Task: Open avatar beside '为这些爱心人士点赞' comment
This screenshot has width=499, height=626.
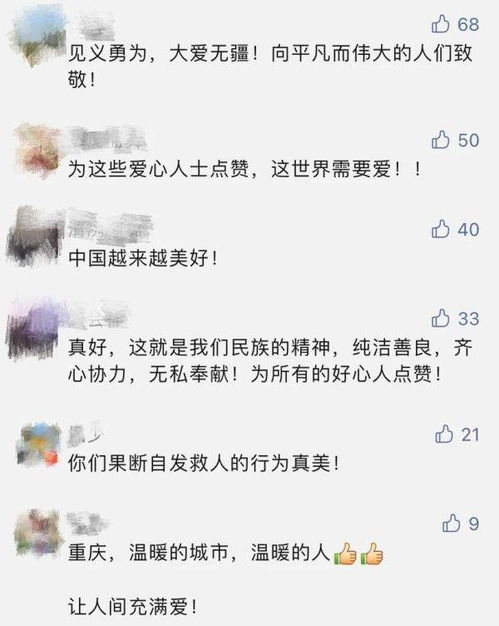Action: point(38,151)
